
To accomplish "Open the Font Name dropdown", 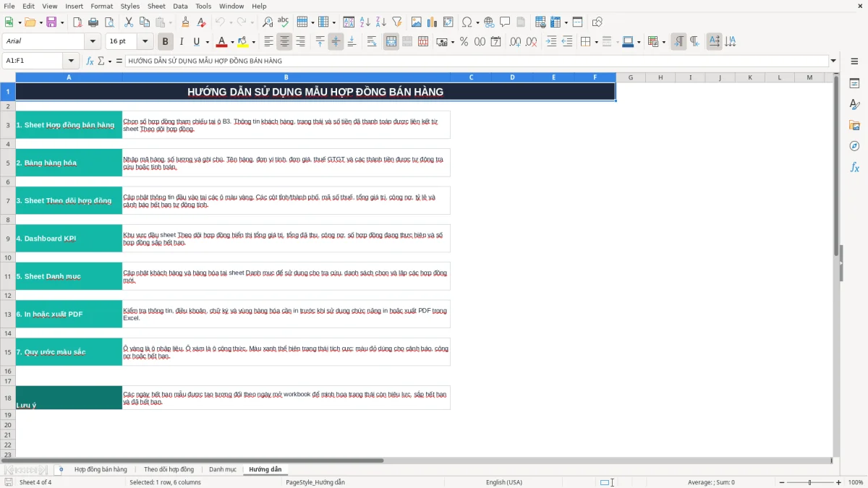I will tap(94, 42).
